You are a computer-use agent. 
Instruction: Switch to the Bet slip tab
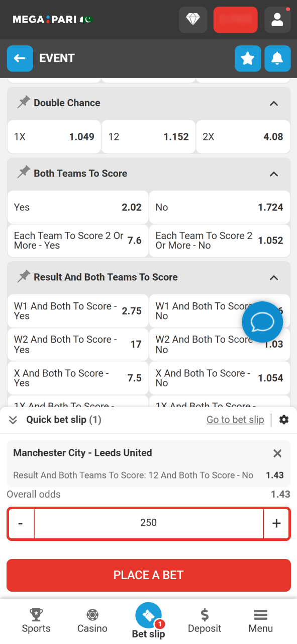(x=148, y=620)
